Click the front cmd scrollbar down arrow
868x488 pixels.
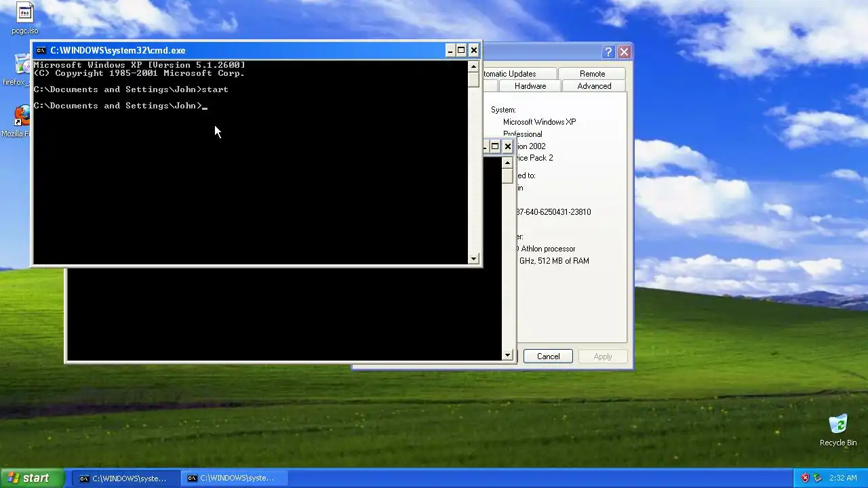pos(473,258)
